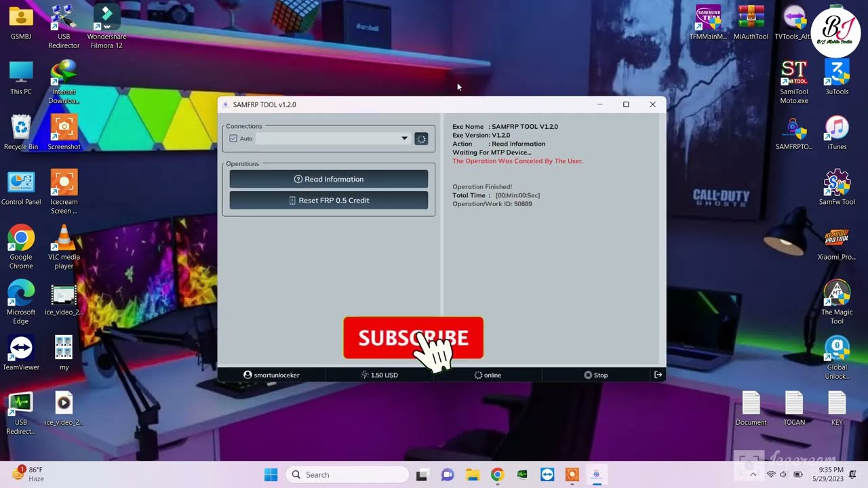This screenshot has height=488, width=868.
Task: Open the KEY text file
Action: [x=837, y=409]
